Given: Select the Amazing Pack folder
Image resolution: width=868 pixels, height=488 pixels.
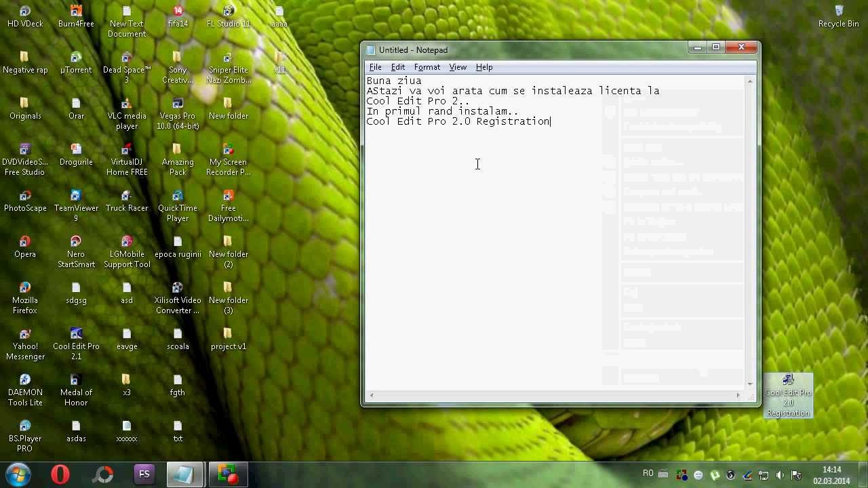Looking at the screenshot, I should (178, 160).
